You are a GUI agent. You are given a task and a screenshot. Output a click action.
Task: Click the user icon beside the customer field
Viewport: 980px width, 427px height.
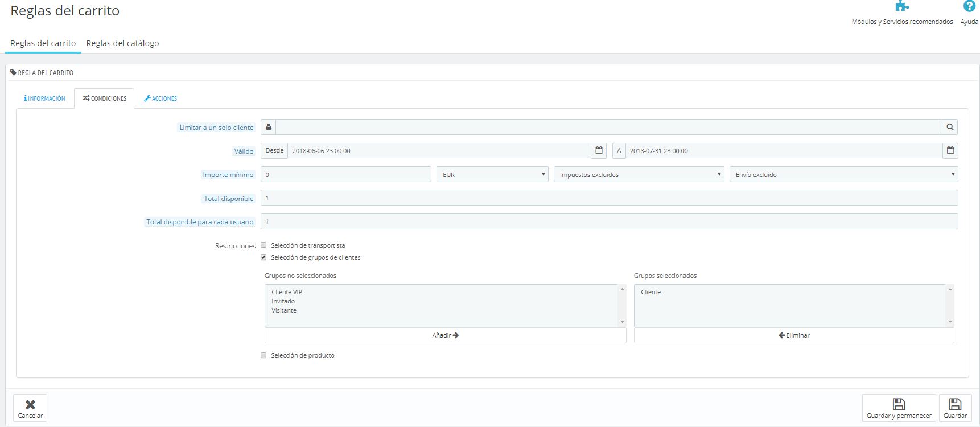269,127
